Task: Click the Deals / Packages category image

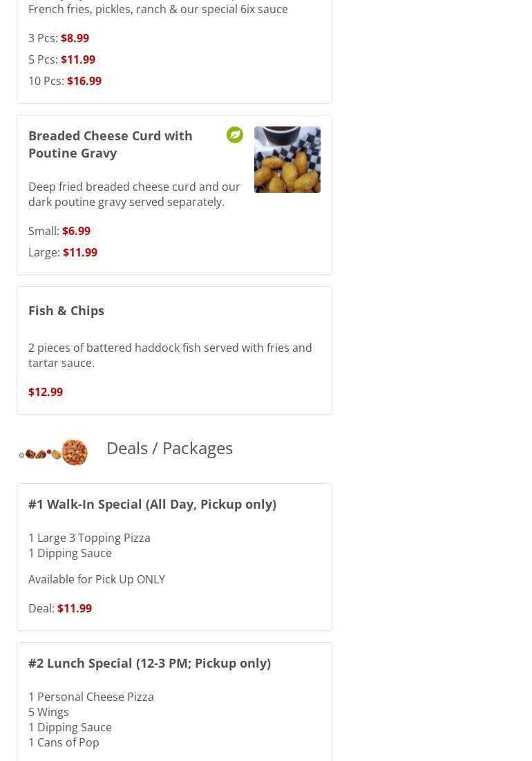Action: click(x=54, y=453)
